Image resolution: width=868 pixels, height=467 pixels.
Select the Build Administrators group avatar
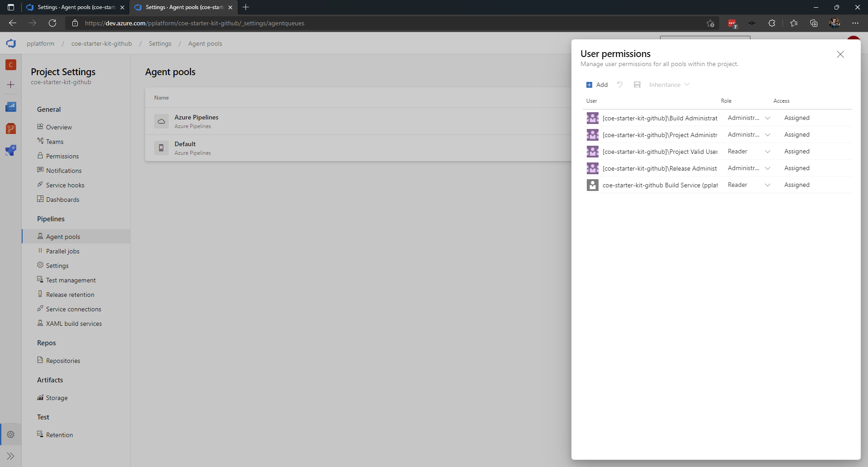593,118
